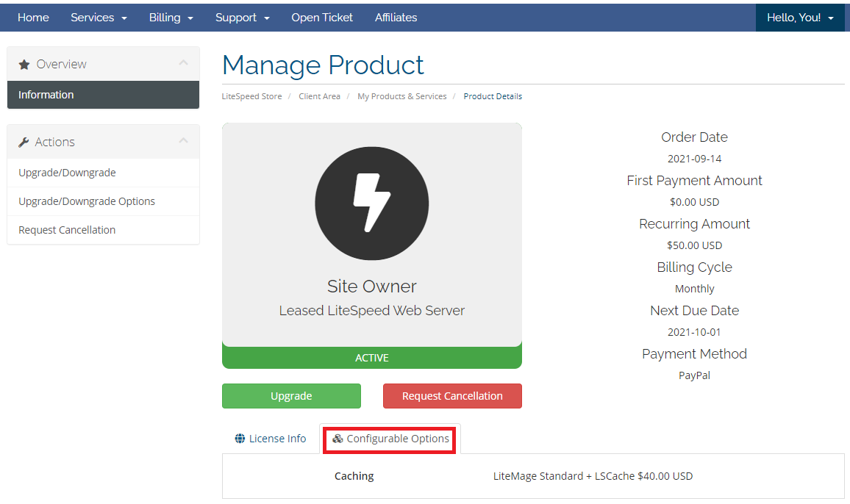Click the next due date 2021-10-01
The image size is (850, 504).
click(x=694, y=332)
